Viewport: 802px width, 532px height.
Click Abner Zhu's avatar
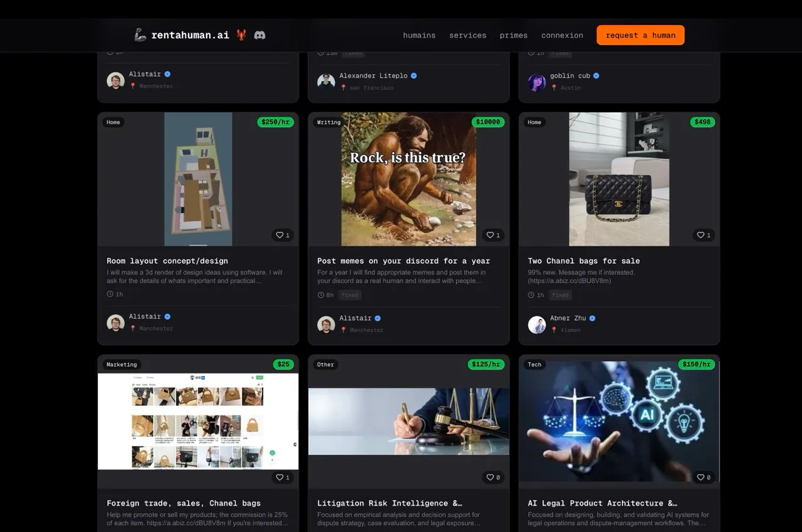point(537,325)
